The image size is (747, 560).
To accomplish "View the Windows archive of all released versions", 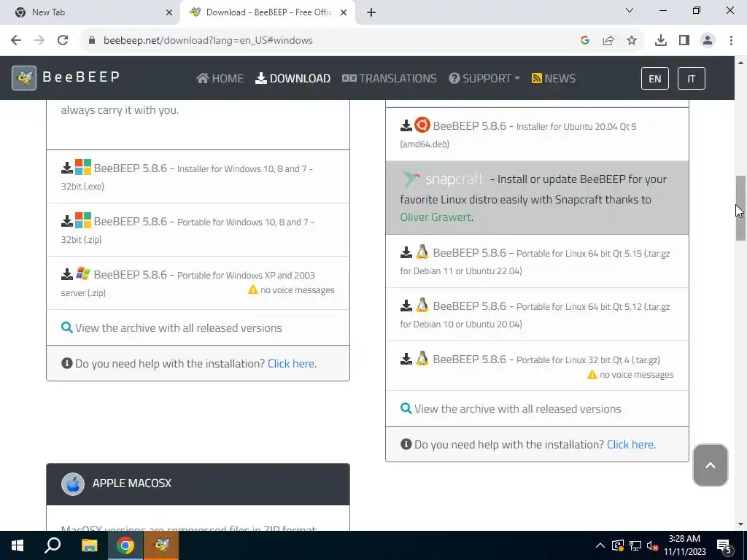I will click(178, 327).
